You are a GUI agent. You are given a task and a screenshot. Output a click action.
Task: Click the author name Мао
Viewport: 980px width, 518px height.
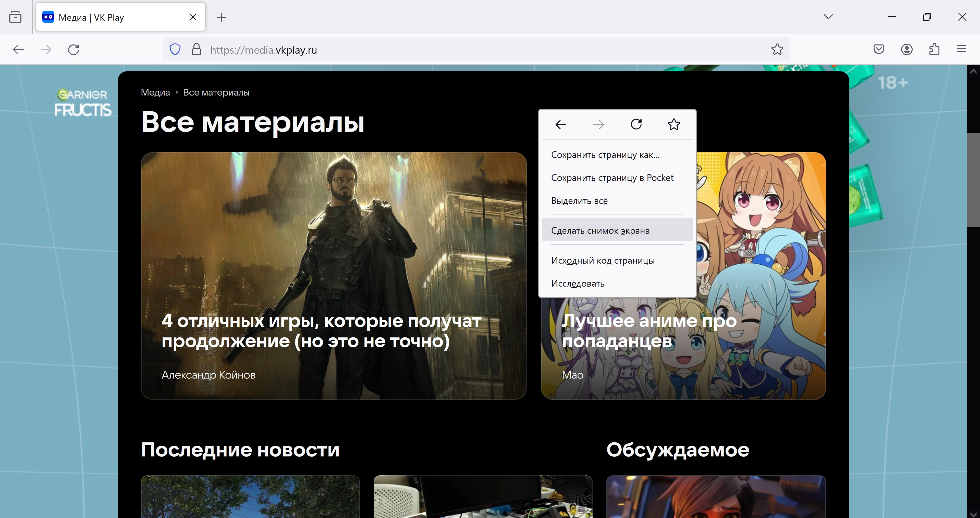572,375
